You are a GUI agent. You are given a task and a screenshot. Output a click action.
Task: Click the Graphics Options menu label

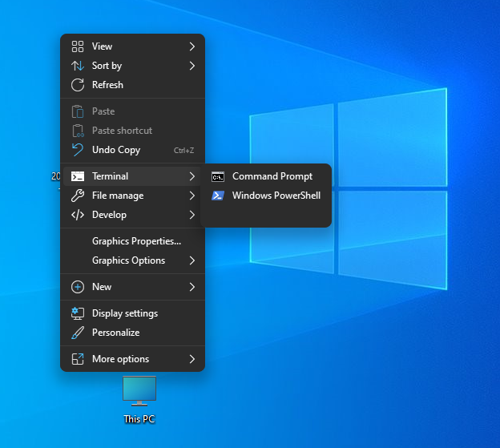(x=128, y=260)
